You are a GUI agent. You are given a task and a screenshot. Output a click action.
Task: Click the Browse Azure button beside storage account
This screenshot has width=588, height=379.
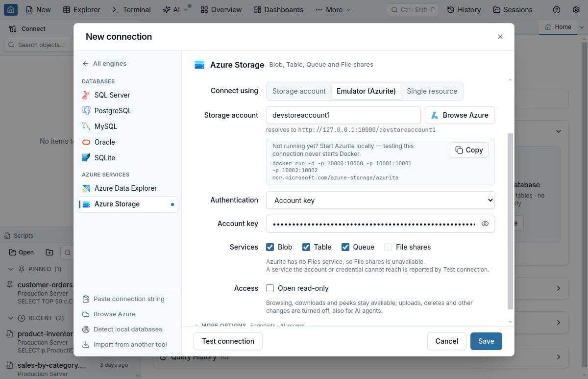[x=460, y=115]
